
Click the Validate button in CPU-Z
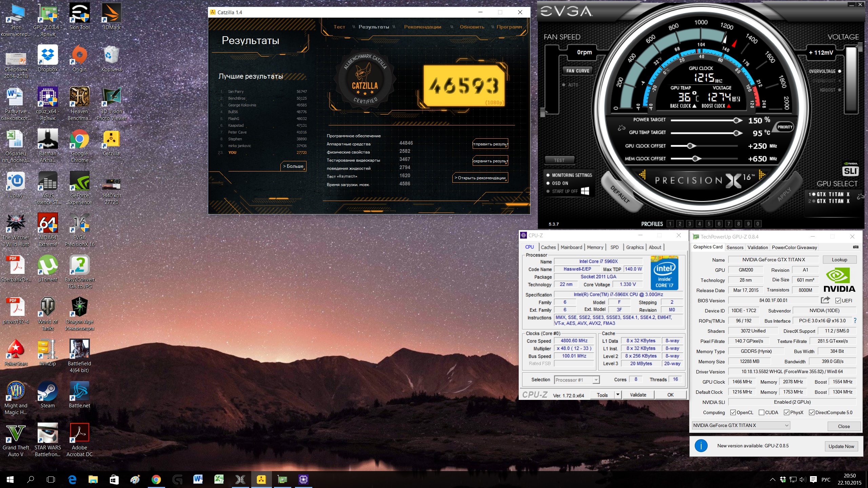[x=638, y=394]
